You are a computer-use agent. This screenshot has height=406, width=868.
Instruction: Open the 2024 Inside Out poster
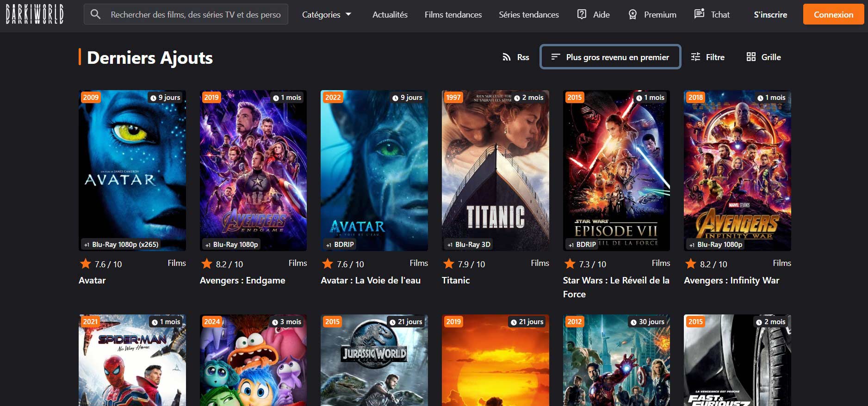[253, 360]
